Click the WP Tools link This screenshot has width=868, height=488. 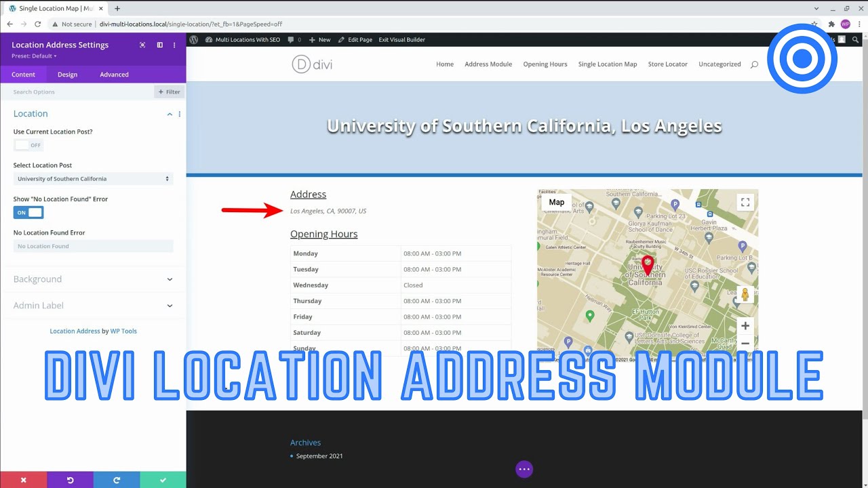click(123, 331)
